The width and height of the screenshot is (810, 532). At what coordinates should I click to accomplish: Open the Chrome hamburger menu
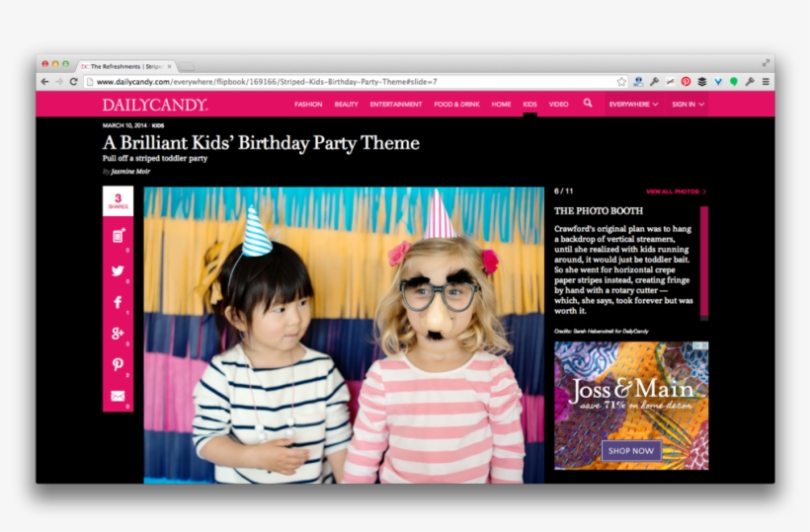point(766,82)
